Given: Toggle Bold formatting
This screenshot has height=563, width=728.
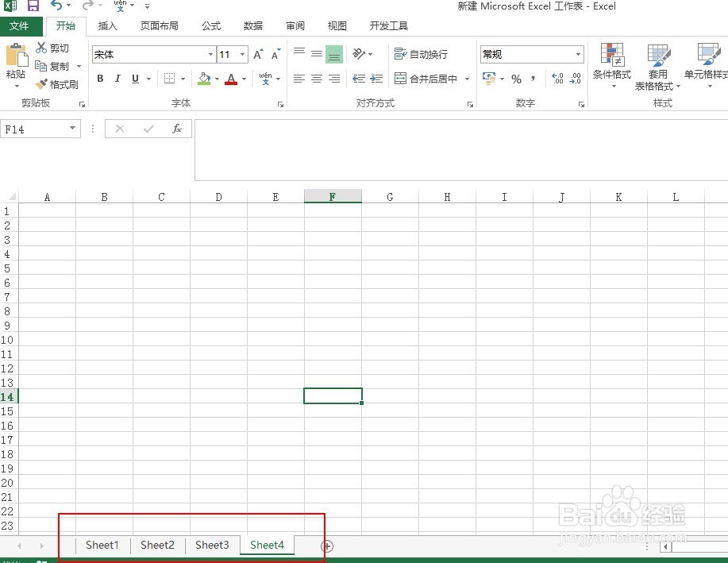Looking at the screenshot, I should [x=100, y=79].
